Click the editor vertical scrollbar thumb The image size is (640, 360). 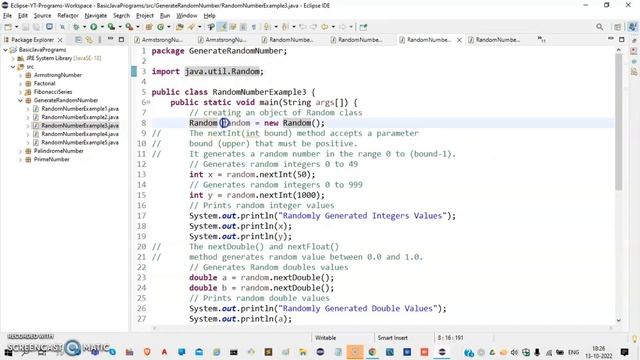[619, 122]
